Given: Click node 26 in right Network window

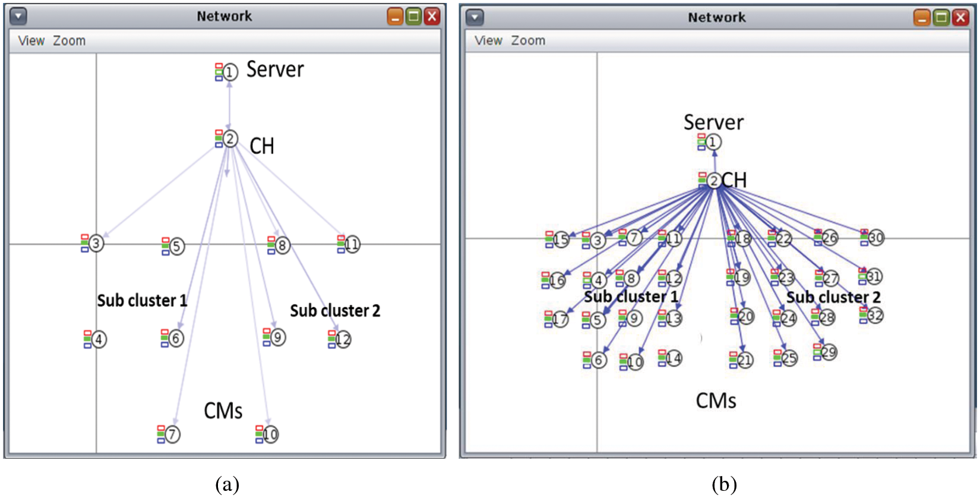Looking at the screenshot, I should point(830,238).
